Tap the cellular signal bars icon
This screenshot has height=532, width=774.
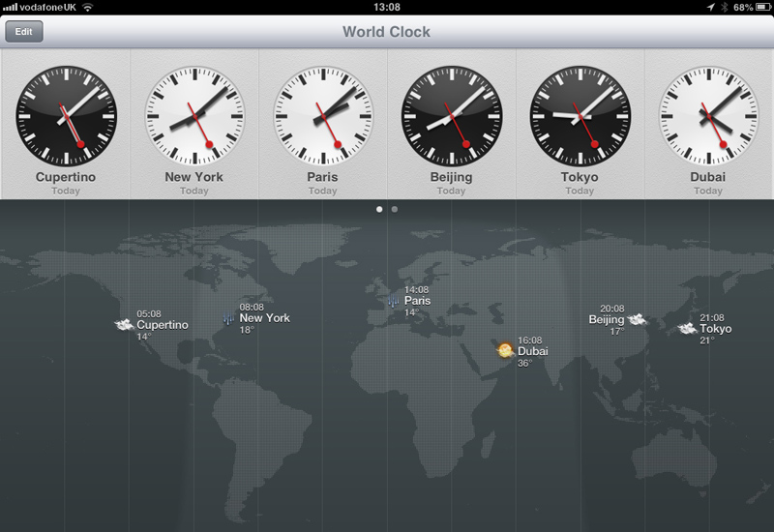coord(10,8)
